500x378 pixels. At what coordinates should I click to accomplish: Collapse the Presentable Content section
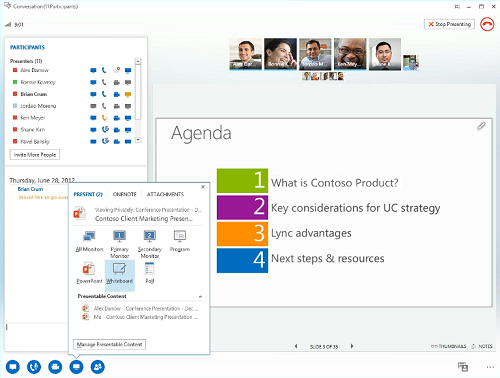[x=200, y=296]
